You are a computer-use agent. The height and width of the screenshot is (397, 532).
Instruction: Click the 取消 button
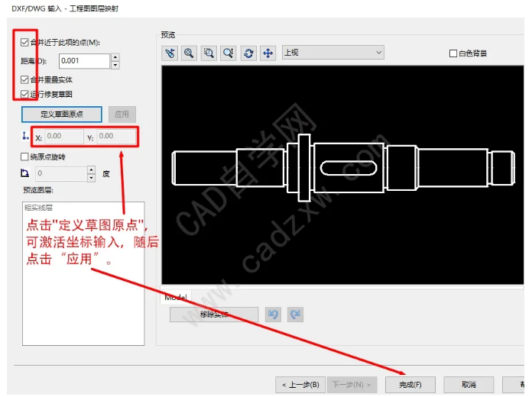tap(469, 385)
